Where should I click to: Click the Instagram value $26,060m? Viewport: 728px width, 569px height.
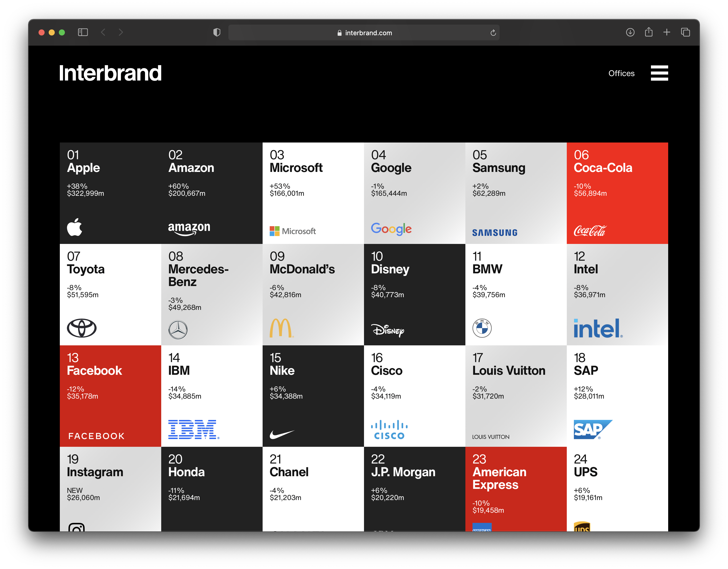[x=83, y=498]
